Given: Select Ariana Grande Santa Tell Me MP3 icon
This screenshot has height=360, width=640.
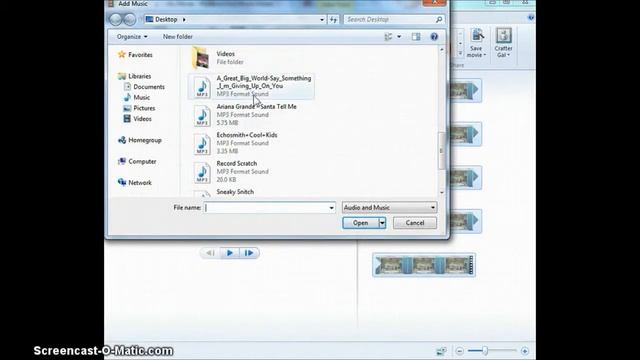Looking at the screenshot, I should [202, 116].
